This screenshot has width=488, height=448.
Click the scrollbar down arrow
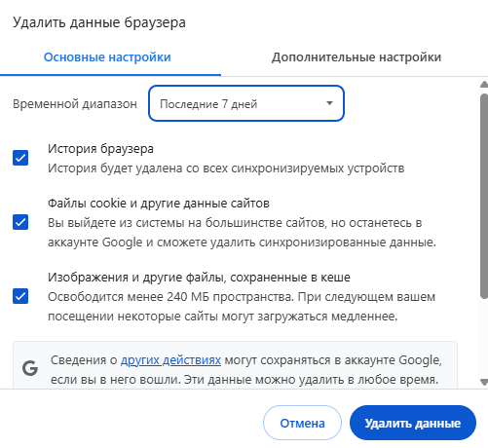[x=484, y=382]
